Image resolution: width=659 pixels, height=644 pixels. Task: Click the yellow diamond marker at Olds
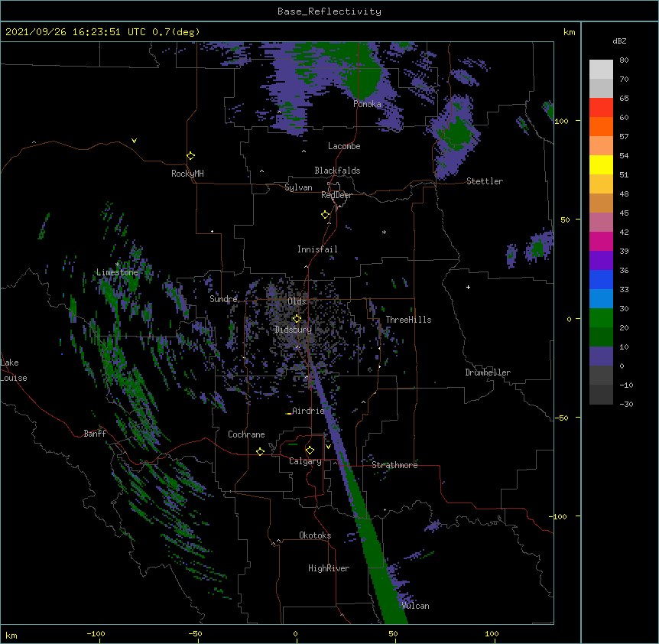point(297,318)
